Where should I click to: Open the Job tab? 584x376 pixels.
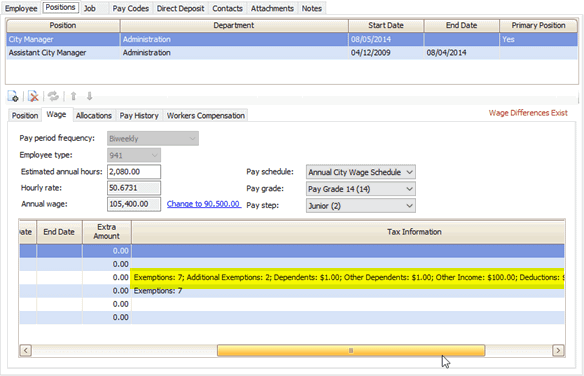pos(90,8)
